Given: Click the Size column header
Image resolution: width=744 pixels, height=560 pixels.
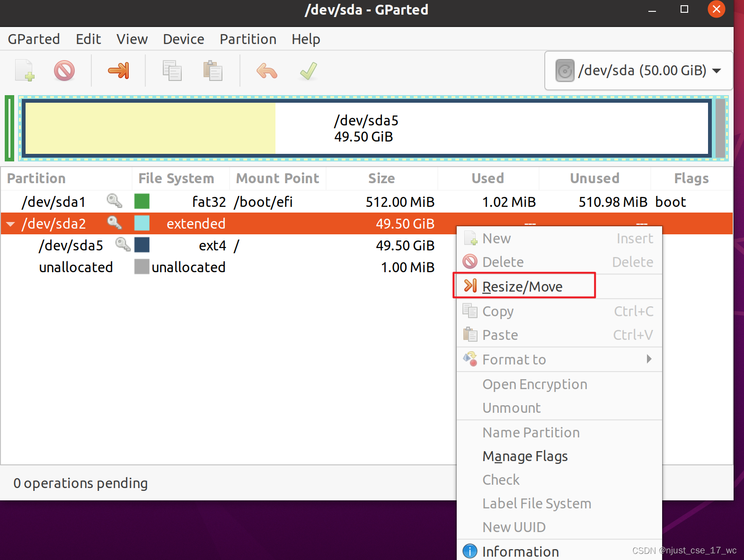Looking at the screenshot, I should coord(382,178).
